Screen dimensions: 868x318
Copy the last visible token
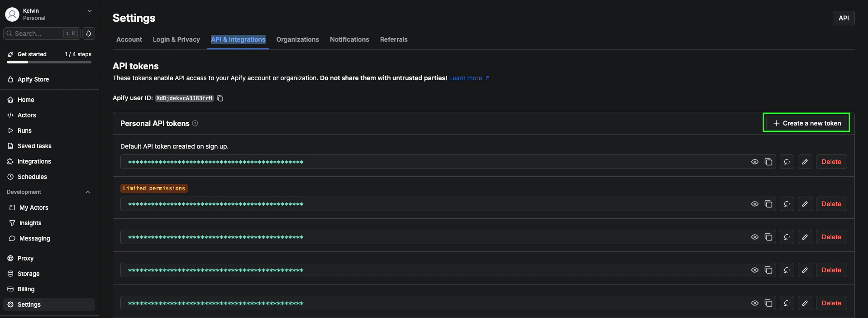click(x=768, y=303)
